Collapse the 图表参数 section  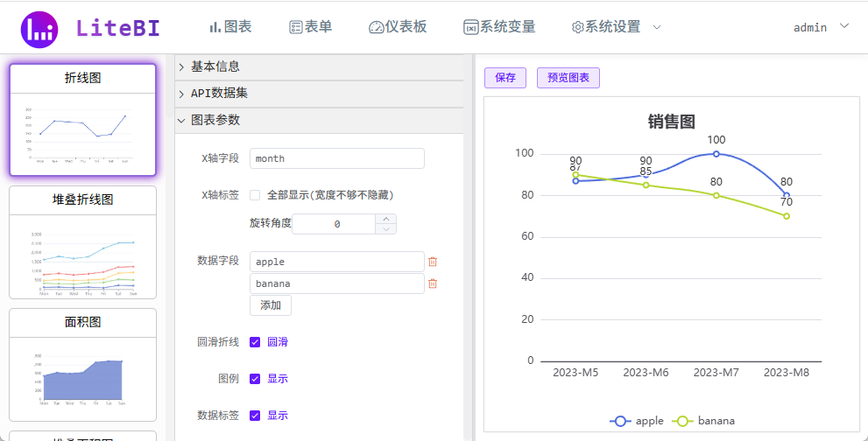(x=319, y=120)
